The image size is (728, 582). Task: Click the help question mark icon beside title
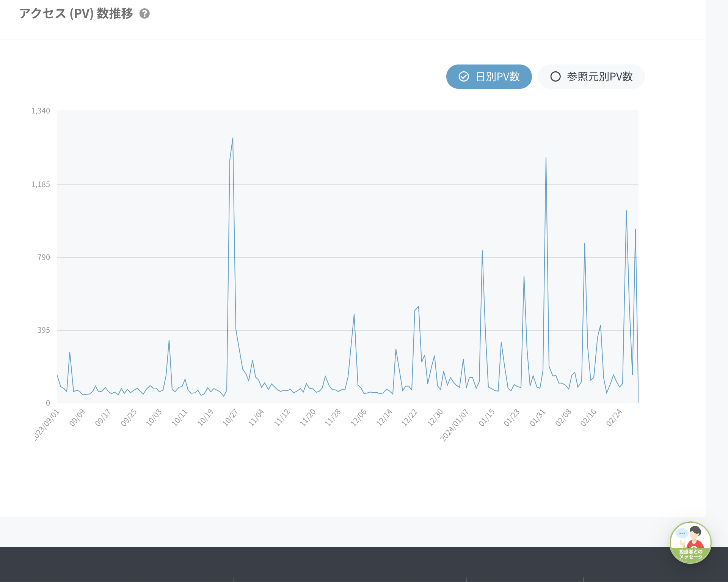(144, 14)
